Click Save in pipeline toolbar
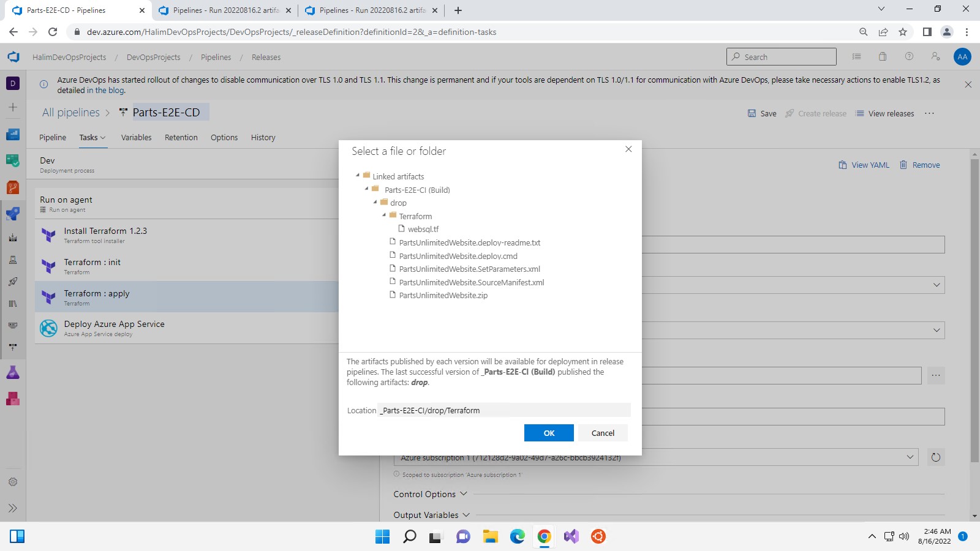 pyautogui.click(x=762, y=113)
